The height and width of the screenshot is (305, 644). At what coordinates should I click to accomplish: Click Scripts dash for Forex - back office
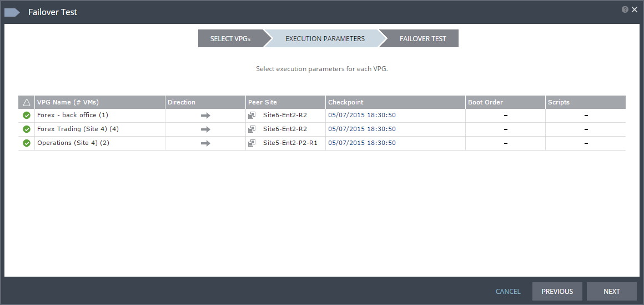[586, 116]
